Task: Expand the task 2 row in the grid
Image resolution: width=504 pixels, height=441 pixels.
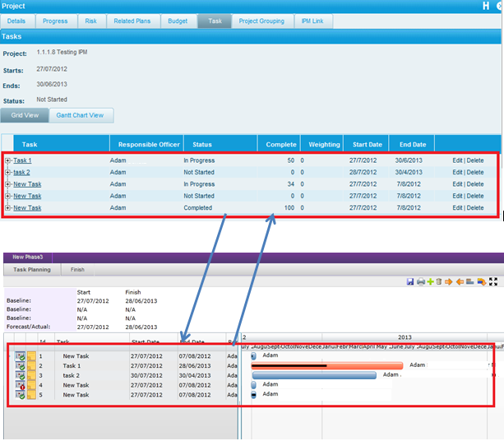Action: click(7, 173)
